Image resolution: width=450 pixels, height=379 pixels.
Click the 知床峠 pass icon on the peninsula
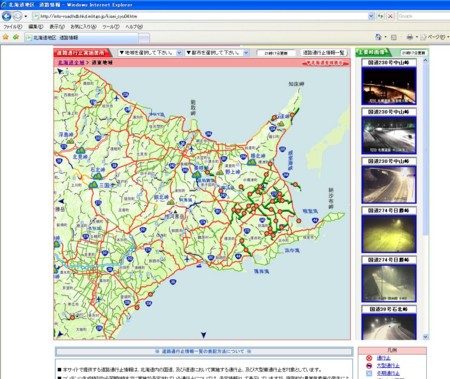[281, 124]
